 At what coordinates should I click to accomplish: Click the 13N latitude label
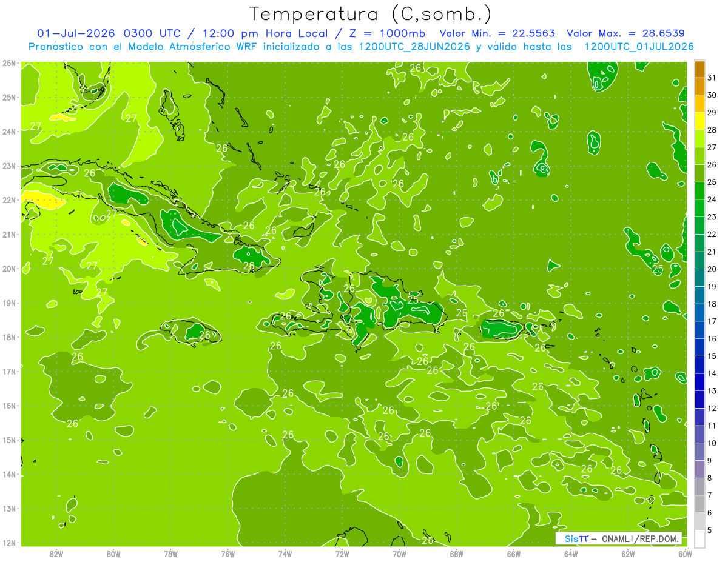(x=9, y=508)
